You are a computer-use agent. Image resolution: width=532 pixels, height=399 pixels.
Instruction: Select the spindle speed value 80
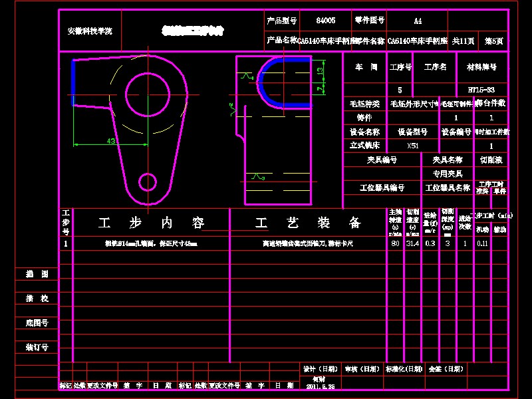395,243
